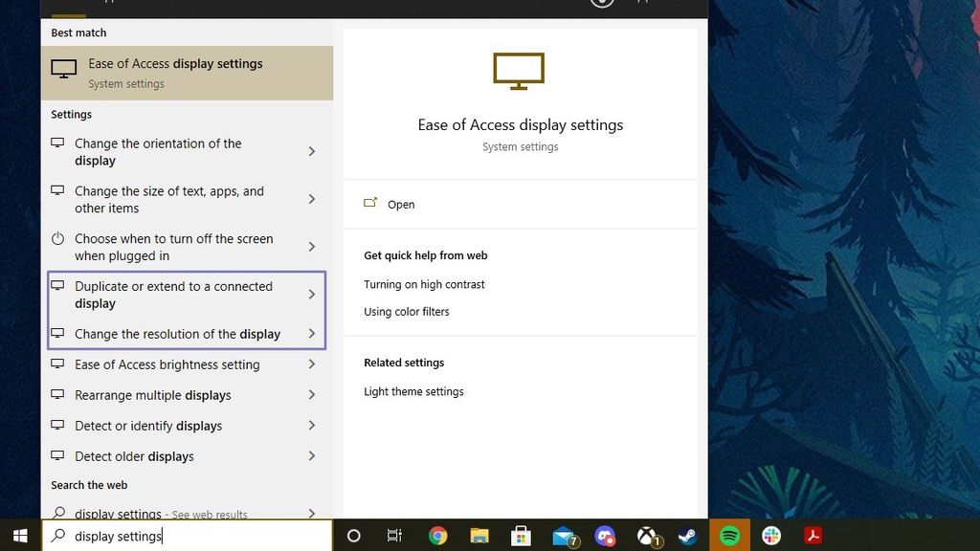Screen dimensions: 980x551
Task: Select Change the resolution of the display
Action: pyautogui.click(x=187, y=334)
